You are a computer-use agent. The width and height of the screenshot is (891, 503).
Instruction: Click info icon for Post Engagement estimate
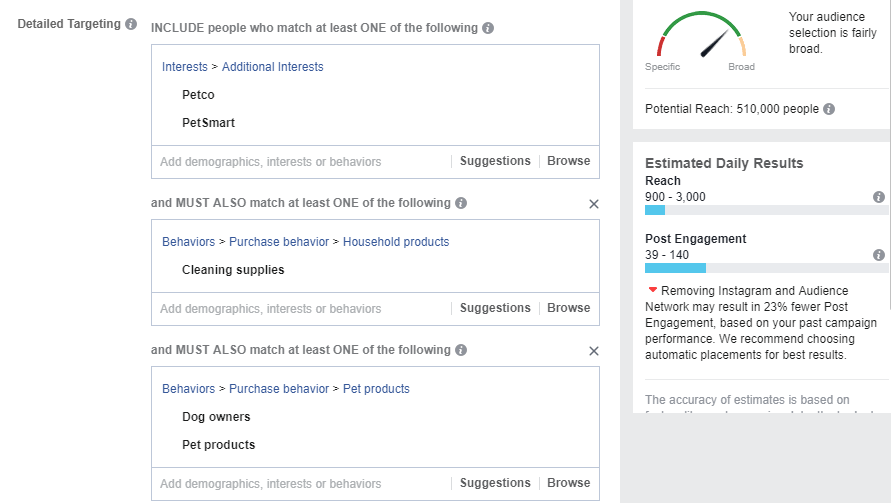click(878, 255)
